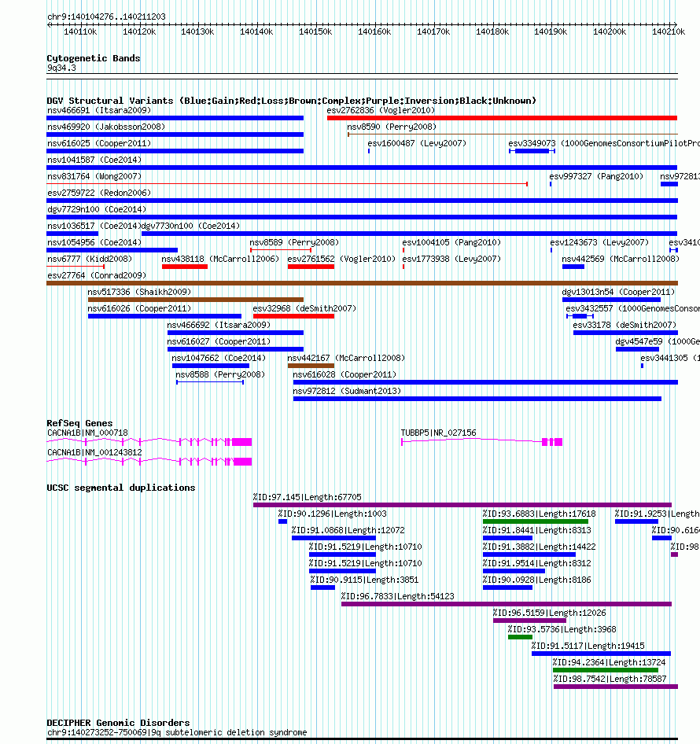
Task: Open duplication %ID:93.5736|Length:3968 label
Action: point(562,630)
